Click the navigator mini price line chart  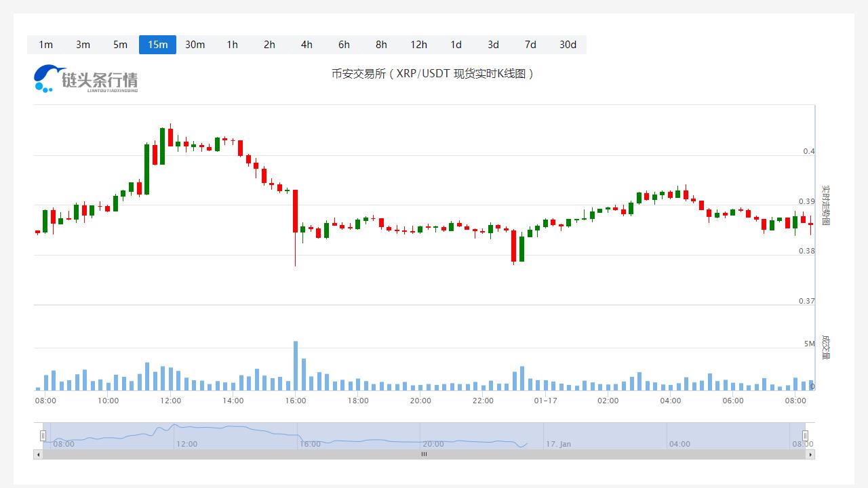click(x=285, y=436)
